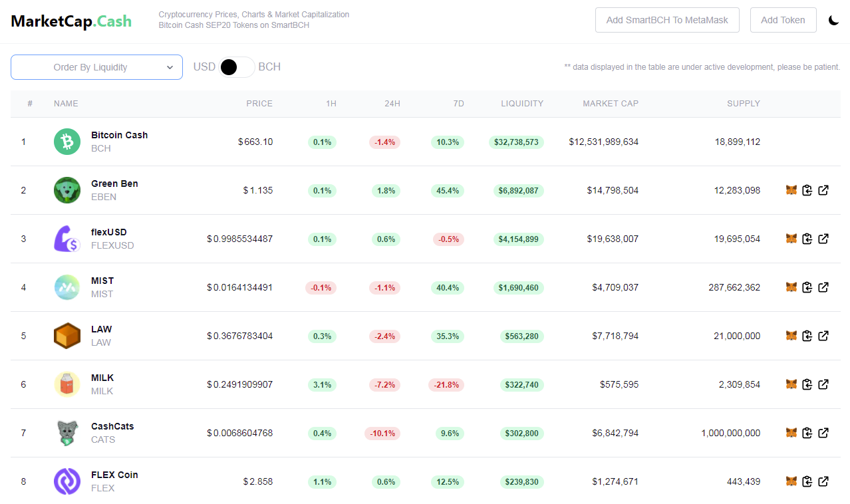Open the CashCats external link icon
This screenshot has height=504, width=850.
pyautogui.click(x=823, y=433)
